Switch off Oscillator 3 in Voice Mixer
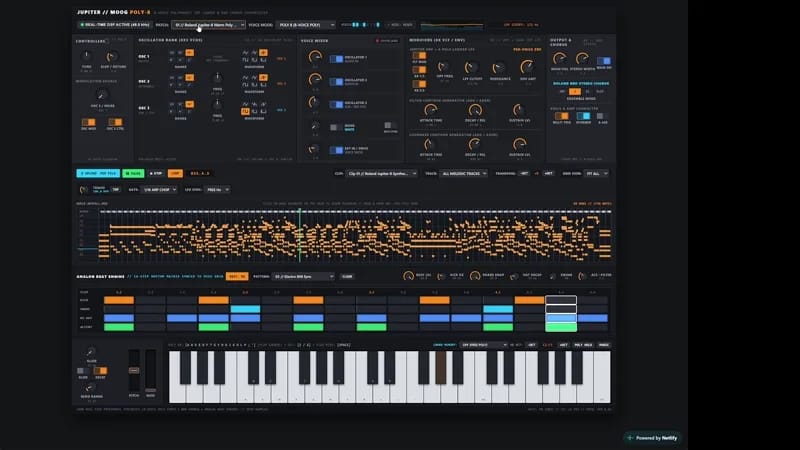The image size is (800, 450). pyautogui.click(x=336, y=105)
